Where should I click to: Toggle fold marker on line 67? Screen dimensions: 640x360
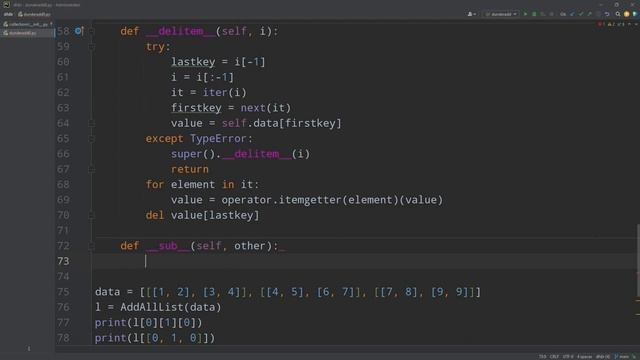pyautogui.click(x=91, y=169)
